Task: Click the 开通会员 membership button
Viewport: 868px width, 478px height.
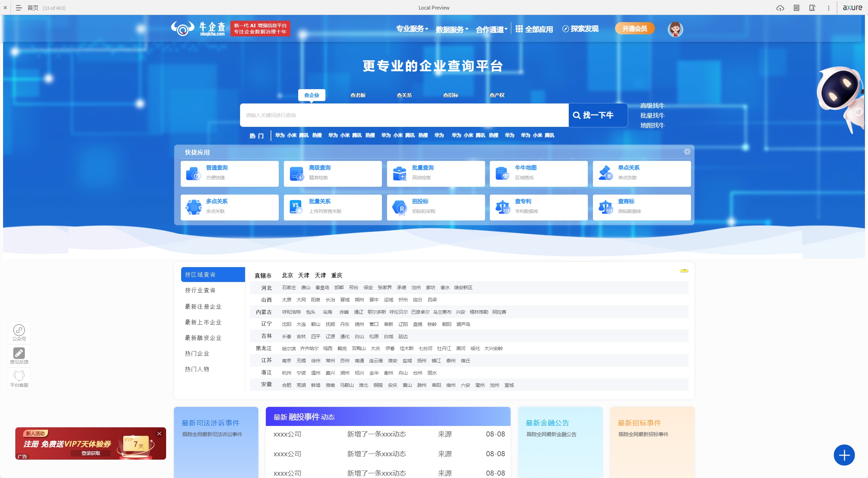Action: [634, 29]
